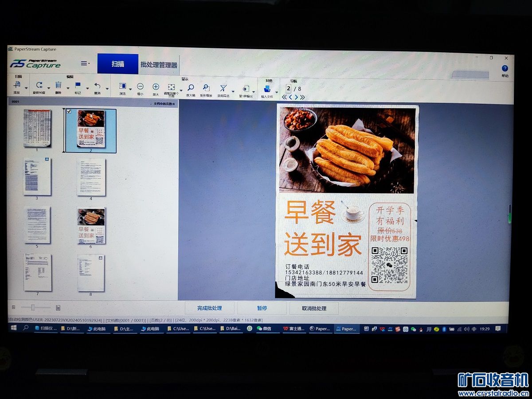Open the 富士通 taskbar item
532x399 pixels.
pyautogui.click(x=294, y=329)
